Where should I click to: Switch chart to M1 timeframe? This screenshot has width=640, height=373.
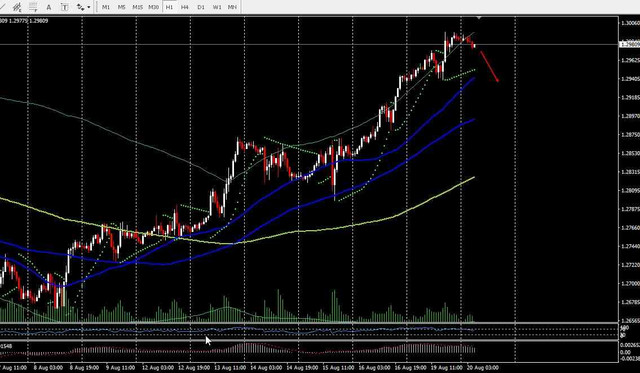click(106, 7)
